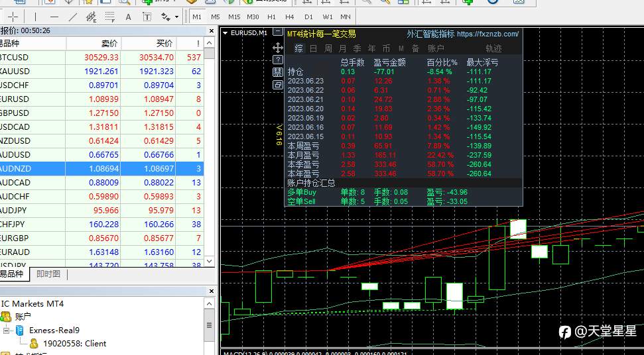Click the 卖价 column header
The width and height of the screenshot is (644, 355).
(x=94, y=44)
